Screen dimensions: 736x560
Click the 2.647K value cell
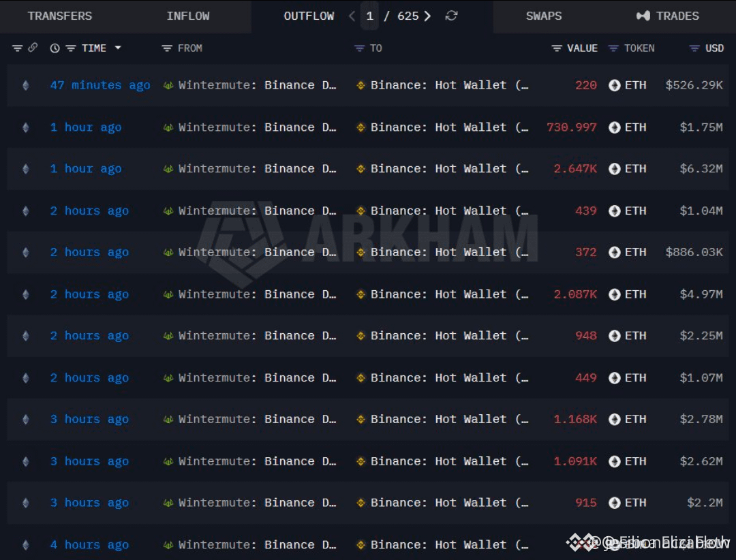575,168
